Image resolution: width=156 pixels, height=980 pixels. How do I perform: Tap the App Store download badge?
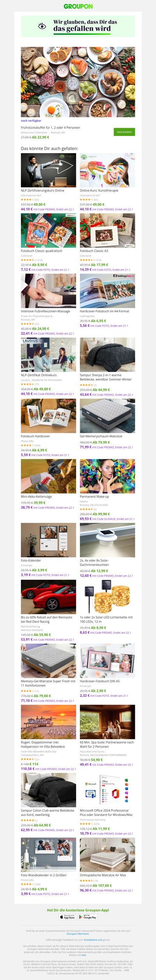67,916
